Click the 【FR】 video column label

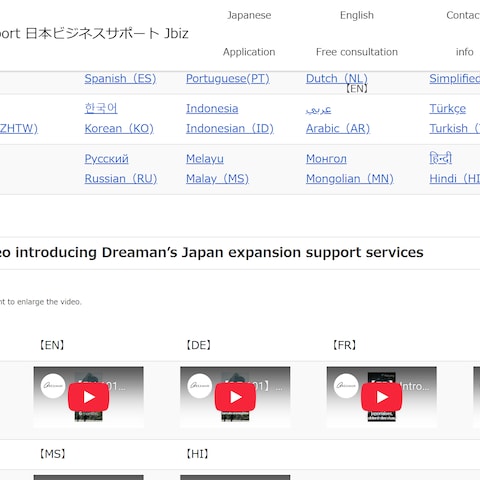pos(345,345)
